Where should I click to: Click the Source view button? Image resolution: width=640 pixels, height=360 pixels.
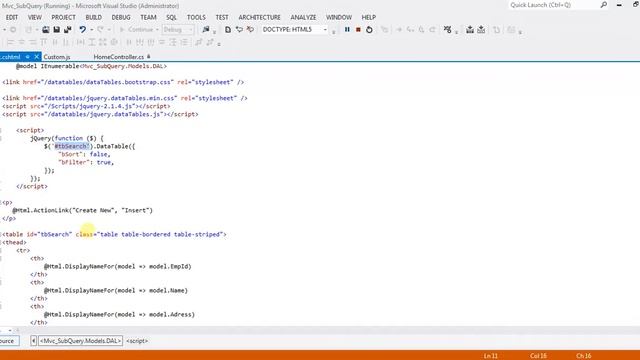tap(9, 341)
